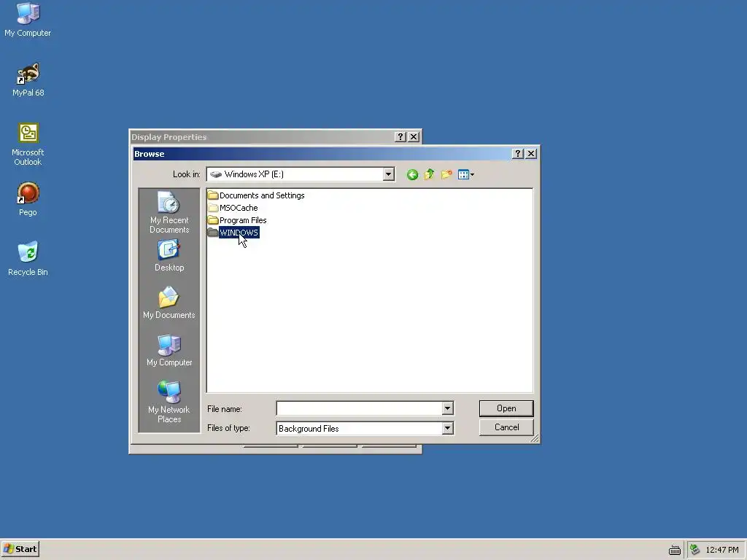747x560 pixels.
Task: Open My Documents in Browse places bar
Action: [169, 303]
